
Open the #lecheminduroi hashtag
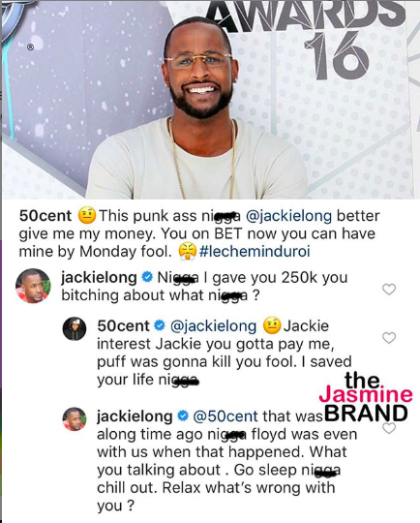click(255, 251)
